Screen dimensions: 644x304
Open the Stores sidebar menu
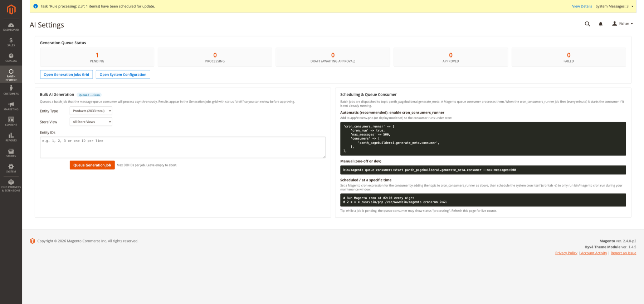[11, 153]
